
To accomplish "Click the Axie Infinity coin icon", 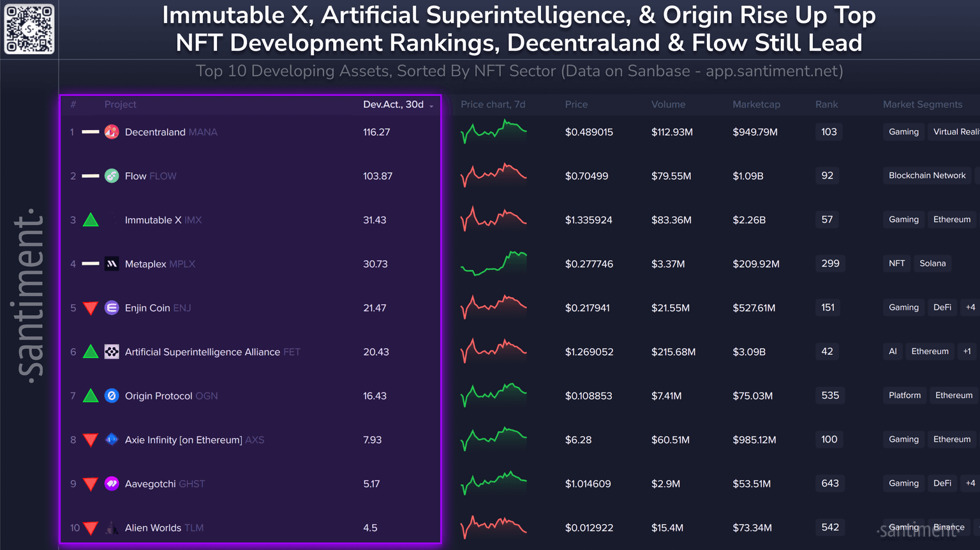I will [x=112, y=440].
